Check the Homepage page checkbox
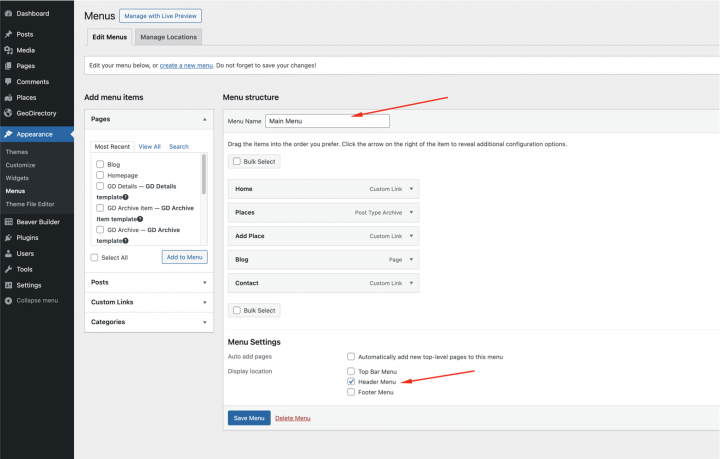 tap(100, 175)
